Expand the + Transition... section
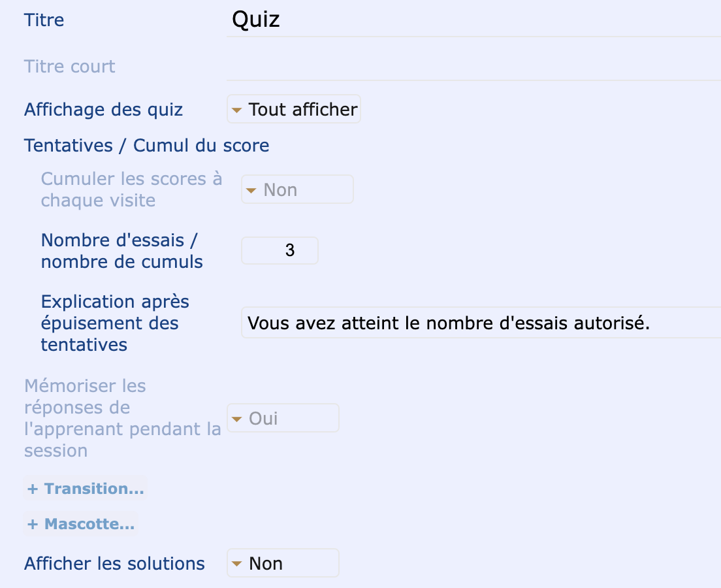The width and height of the screenshot is (721, 588). (86, 488)
